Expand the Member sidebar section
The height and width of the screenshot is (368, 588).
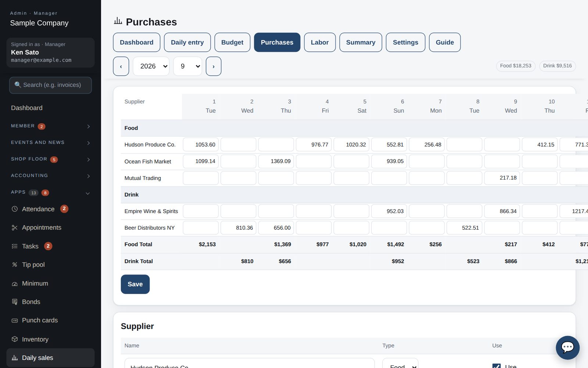51,126
